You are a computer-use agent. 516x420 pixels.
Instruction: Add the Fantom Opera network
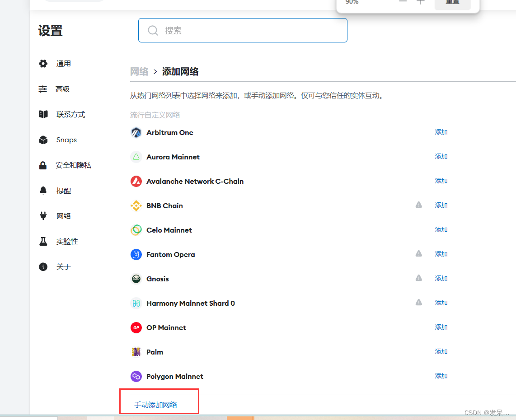coord(441,254)
